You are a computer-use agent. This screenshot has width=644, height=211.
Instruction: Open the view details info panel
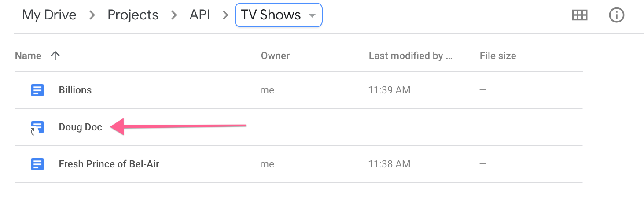(x=616, y=15)
